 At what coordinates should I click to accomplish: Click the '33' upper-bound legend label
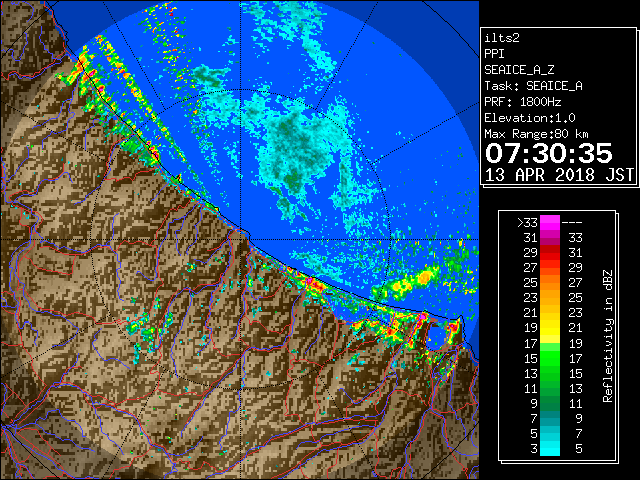coord(576,238)
